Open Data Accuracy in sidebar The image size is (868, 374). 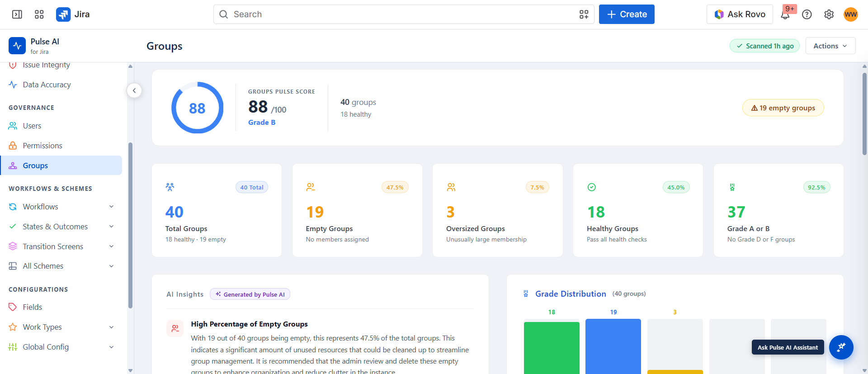pyautogui.click(x=61, y=85)
